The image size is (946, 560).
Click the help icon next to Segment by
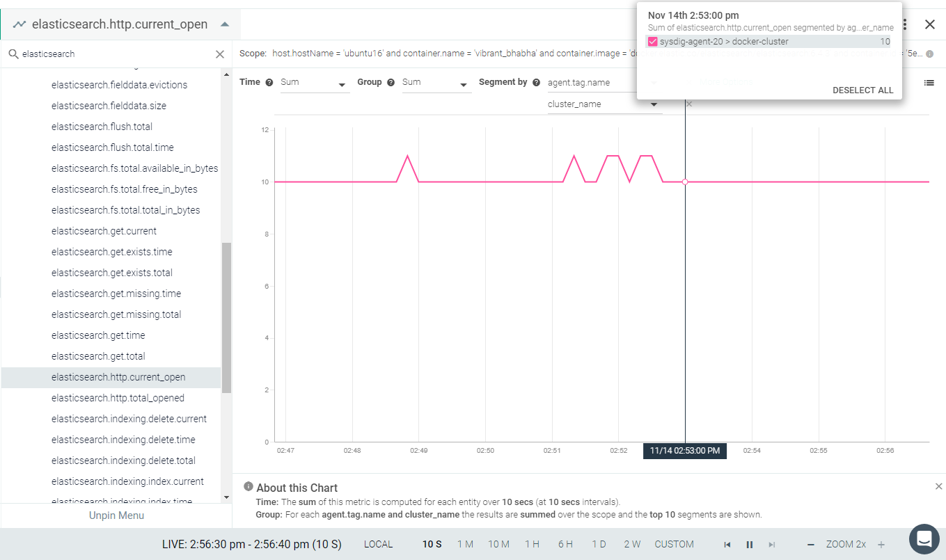537,82
